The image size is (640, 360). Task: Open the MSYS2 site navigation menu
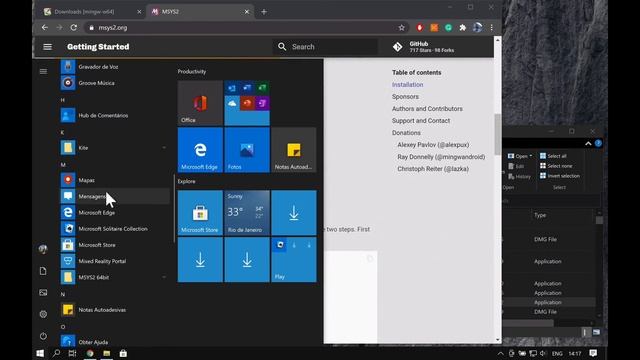click(47, 47)
